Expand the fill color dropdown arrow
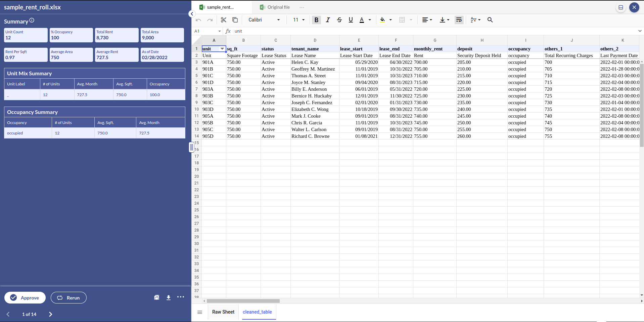Image resolution: width=644 pixels, height=322 pixels. (x=390, y=20)
